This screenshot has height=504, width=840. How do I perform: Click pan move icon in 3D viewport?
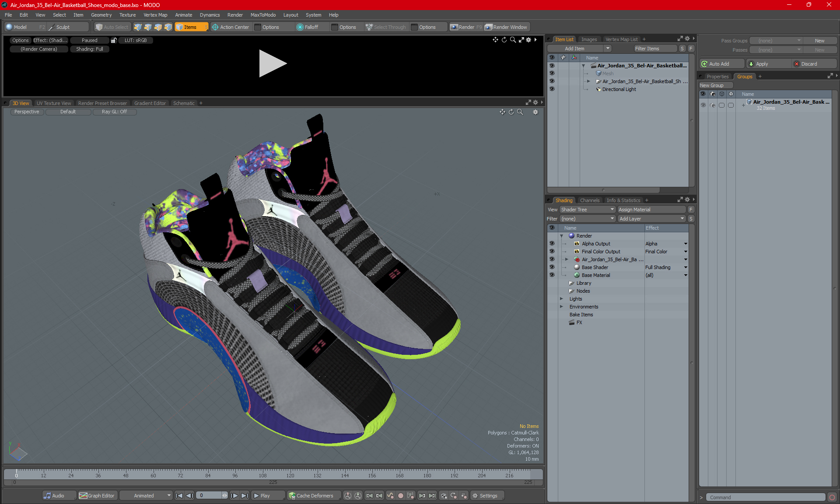click(x=502, y=112)
